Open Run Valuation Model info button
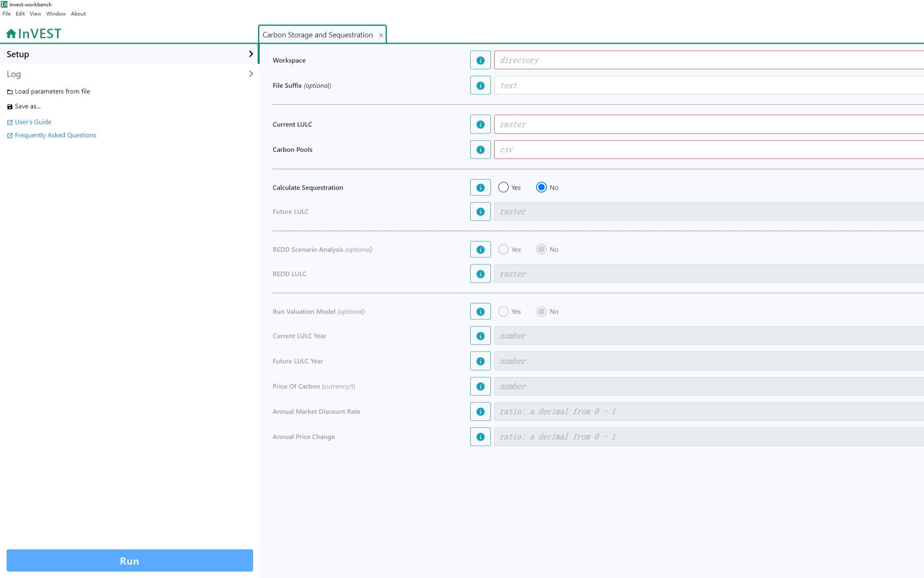Viewport: 924px width, 578px height. (x=480, y=312)
